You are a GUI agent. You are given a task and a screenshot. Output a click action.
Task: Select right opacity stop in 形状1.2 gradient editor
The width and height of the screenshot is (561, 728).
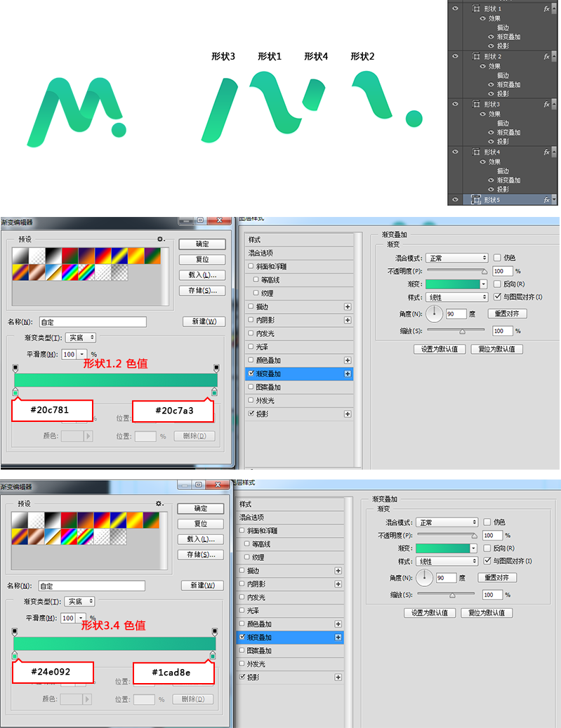(216, 369)
